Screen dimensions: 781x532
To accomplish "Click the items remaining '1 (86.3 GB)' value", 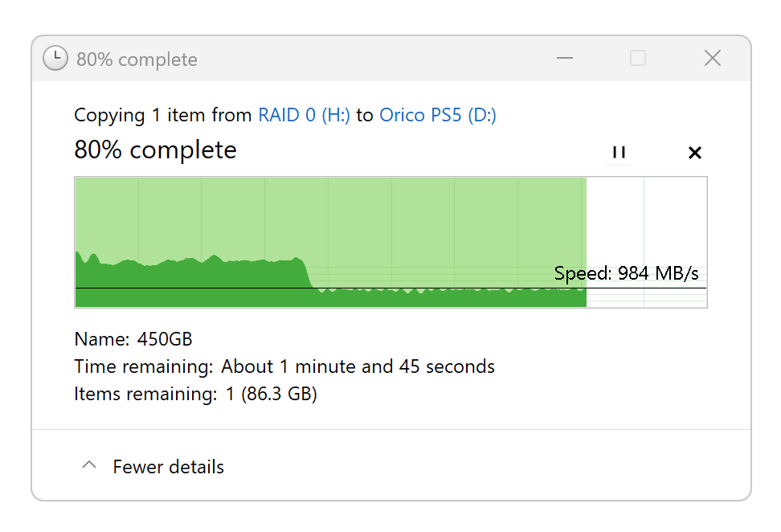I will [269, 395].
